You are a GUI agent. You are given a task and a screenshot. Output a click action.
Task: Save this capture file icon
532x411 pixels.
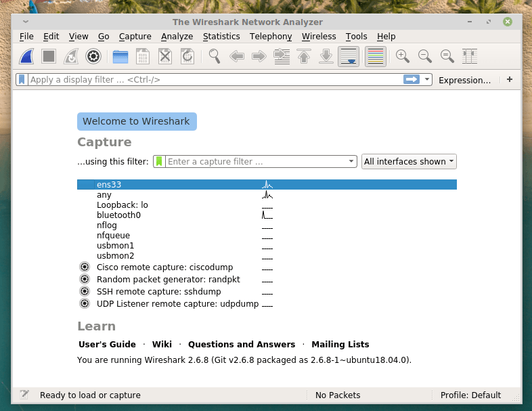tap(143, 56)
